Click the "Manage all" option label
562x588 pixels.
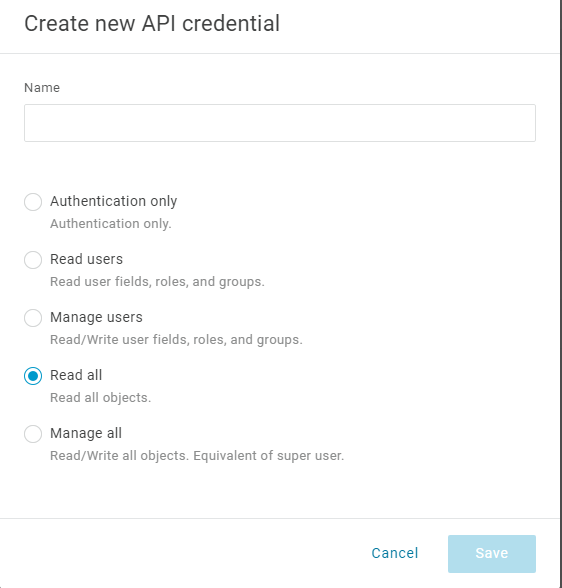point(86,433)
